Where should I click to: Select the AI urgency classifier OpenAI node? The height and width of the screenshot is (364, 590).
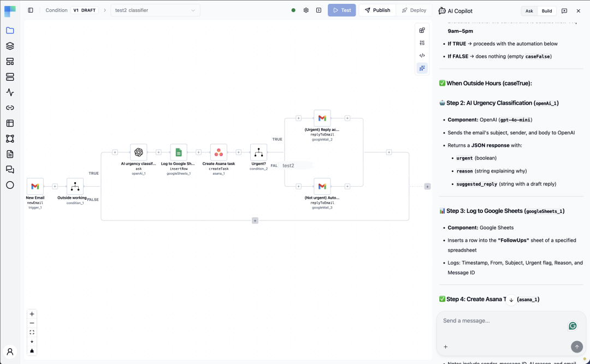[x=138, y=152]
